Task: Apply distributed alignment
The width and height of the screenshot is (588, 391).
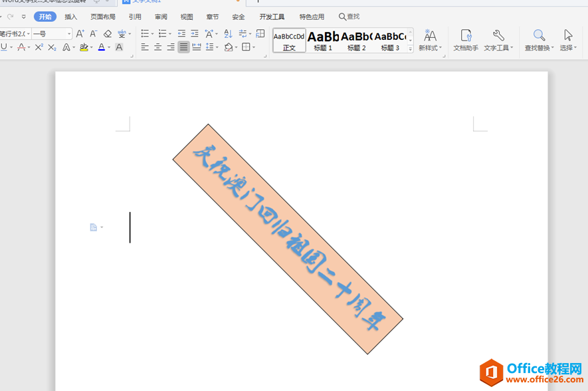Action: pyautogui.click(x=197, y=47)
